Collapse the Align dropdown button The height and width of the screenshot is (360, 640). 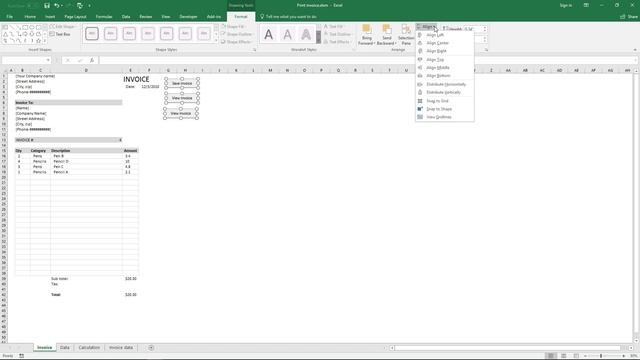point(427,27)
